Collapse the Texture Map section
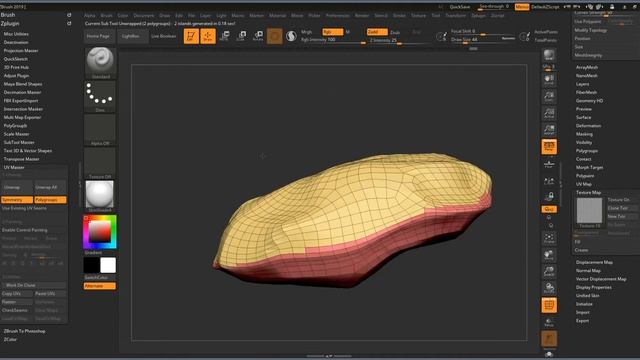Image resolution: width=640 pixels, height=360 pixels. (x=588, y=192)
